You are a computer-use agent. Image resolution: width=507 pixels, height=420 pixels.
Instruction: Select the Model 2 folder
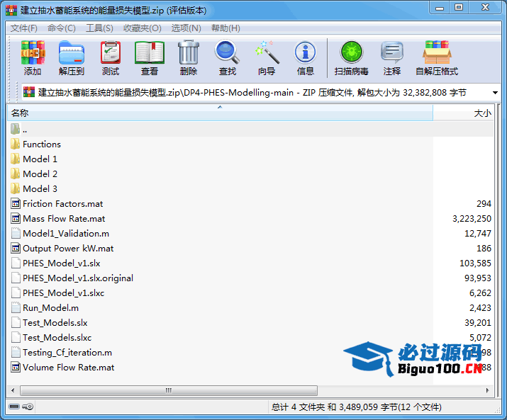pos(40,174)
